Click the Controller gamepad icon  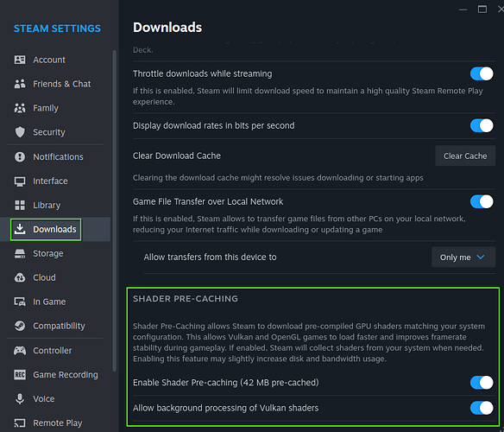[x=20, y=350]
